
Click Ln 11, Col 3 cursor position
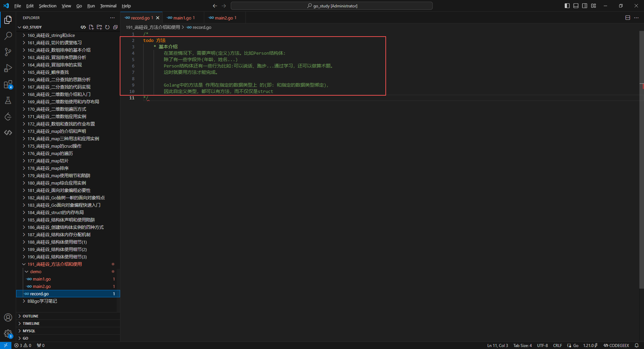pyautogui.click(x=497, y=345)
